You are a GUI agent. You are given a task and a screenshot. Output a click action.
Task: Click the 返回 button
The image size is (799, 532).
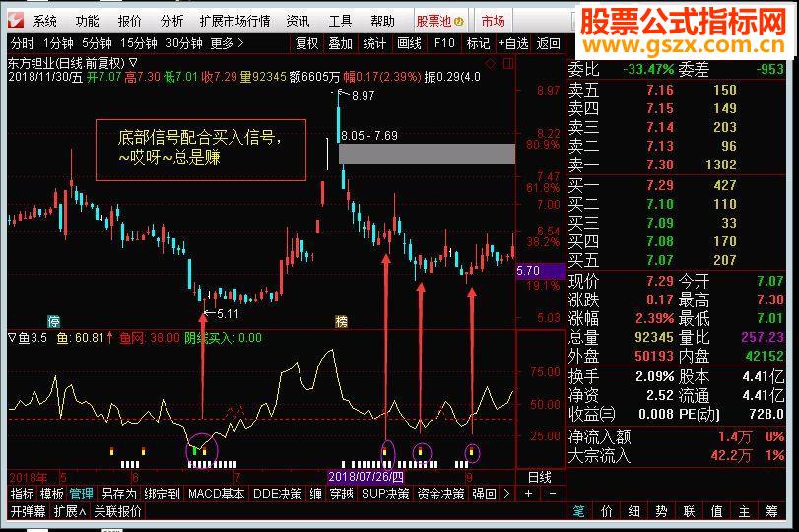[549, 43]
